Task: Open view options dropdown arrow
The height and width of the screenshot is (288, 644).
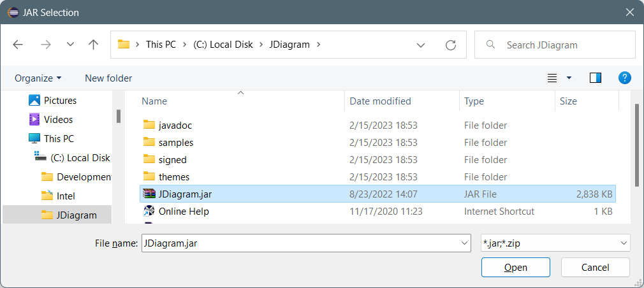Action: tap(569, 78)
